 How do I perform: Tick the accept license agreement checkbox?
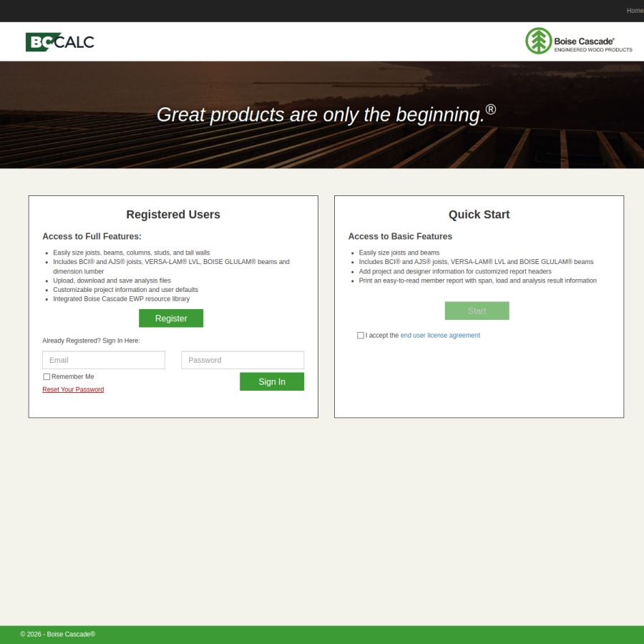click(x=361, y=336)
